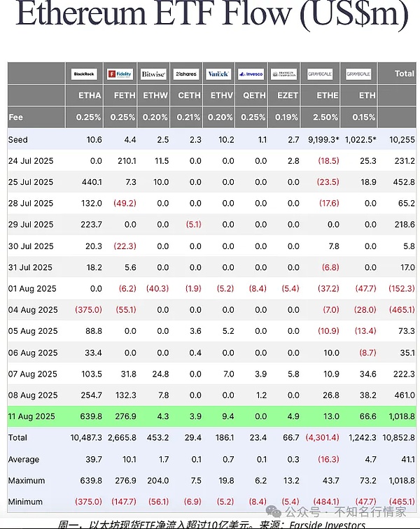Click the Franklin Templeton logo above EZET
The height and width of the screenshot is (529, 420).
coord(284,73)
